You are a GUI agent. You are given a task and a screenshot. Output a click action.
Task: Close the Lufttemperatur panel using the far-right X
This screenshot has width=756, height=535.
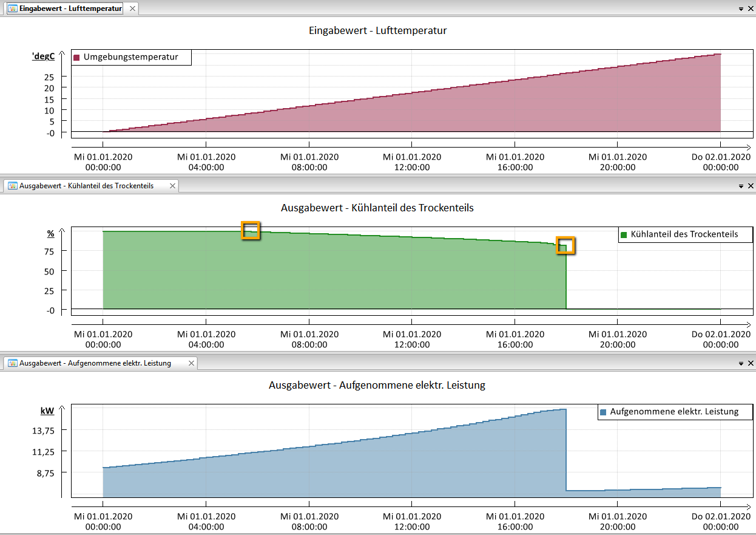(751, 10)
